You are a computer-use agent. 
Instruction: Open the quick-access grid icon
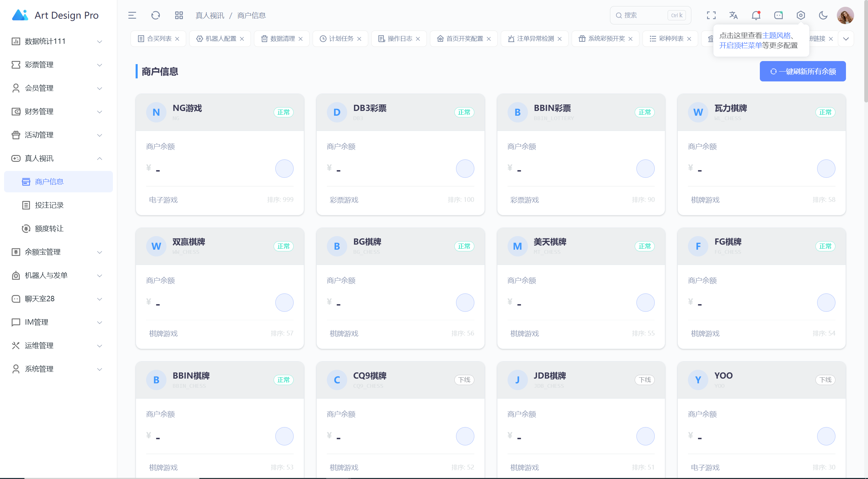point(179,15)
